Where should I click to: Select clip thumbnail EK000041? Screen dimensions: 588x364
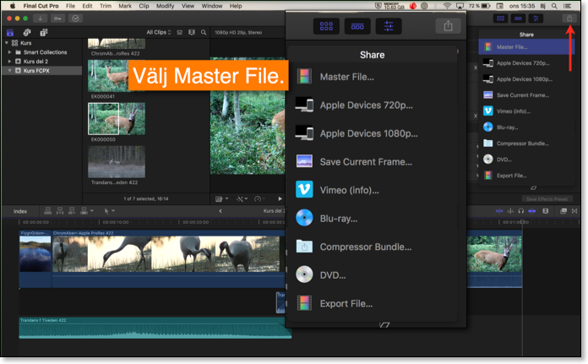point(117,76)
